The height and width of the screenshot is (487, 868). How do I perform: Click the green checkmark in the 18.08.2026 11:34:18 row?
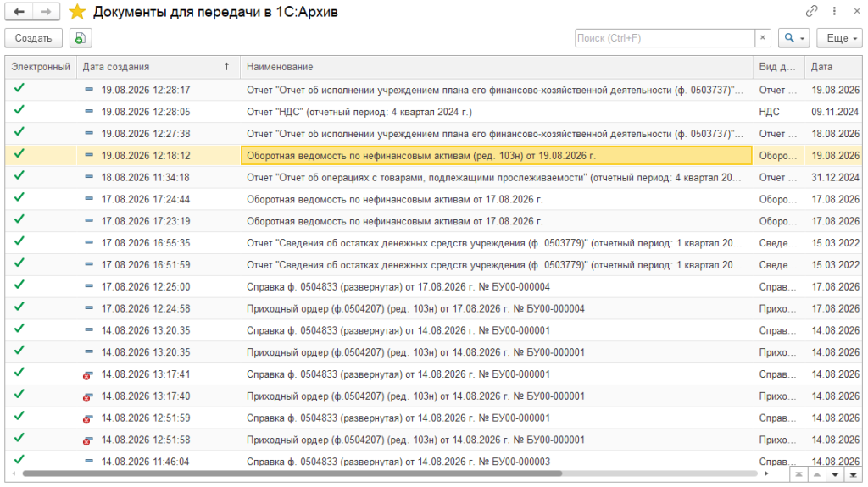coord(19,175)
